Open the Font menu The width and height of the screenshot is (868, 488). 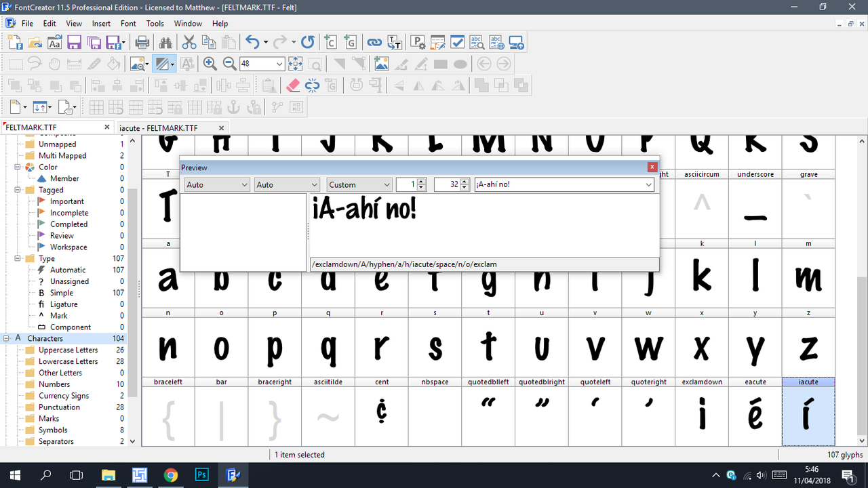click(128, 23)
